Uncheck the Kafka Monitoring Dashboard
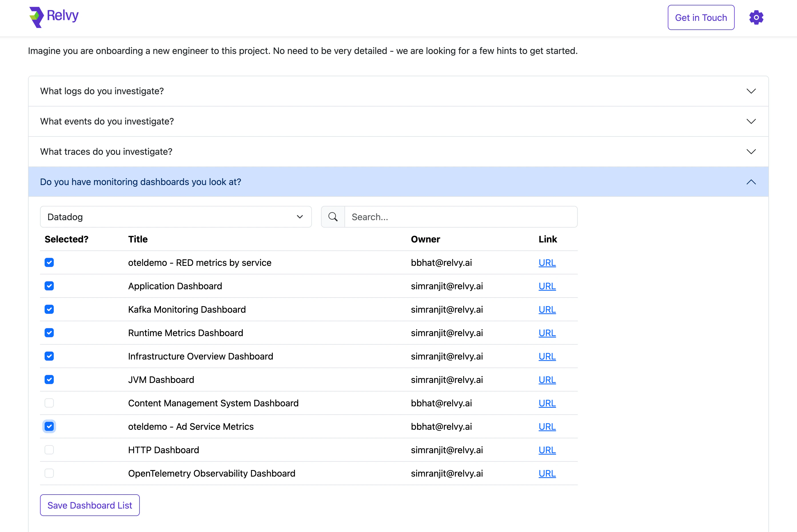The width and height of the screenshot is (797, 532). point(49,309)
